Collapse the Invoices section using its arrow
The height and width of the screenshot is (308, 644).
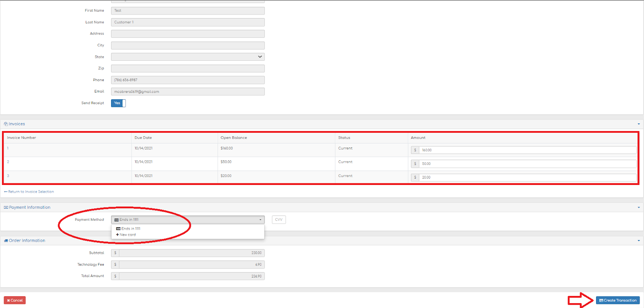click(x=638, y=124)
